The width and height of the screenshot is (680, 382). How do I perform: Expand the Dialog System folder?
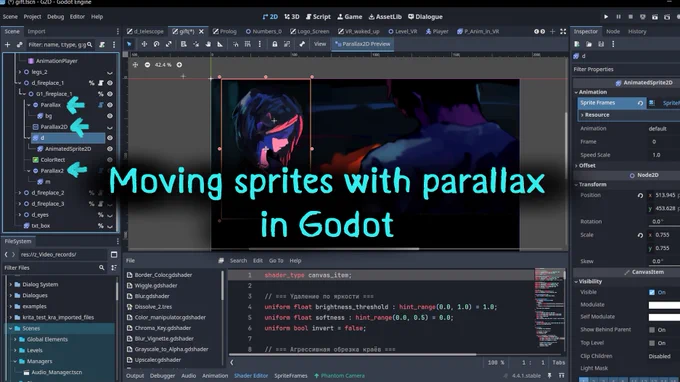[11, 284]
